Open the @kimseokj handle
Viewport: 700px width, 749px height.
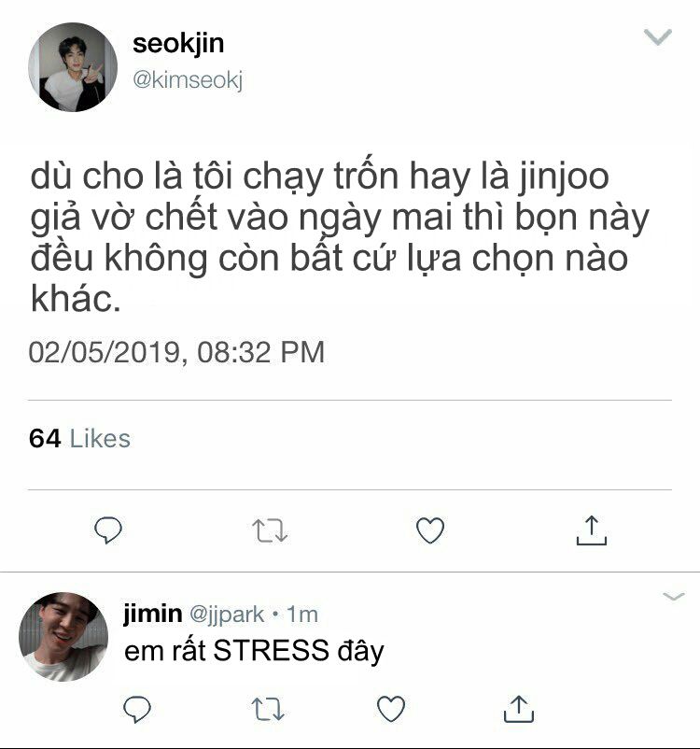[x=188, y=79]
